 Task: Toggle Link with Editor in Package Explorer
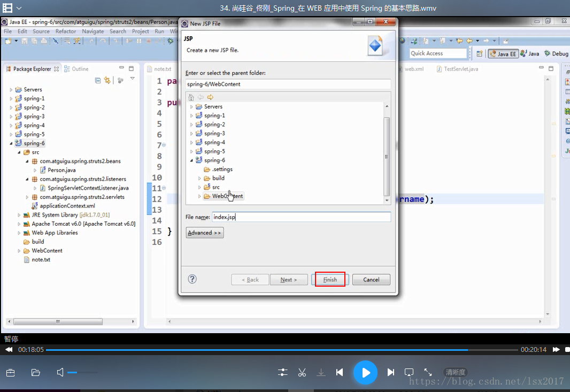click(107, 80)
